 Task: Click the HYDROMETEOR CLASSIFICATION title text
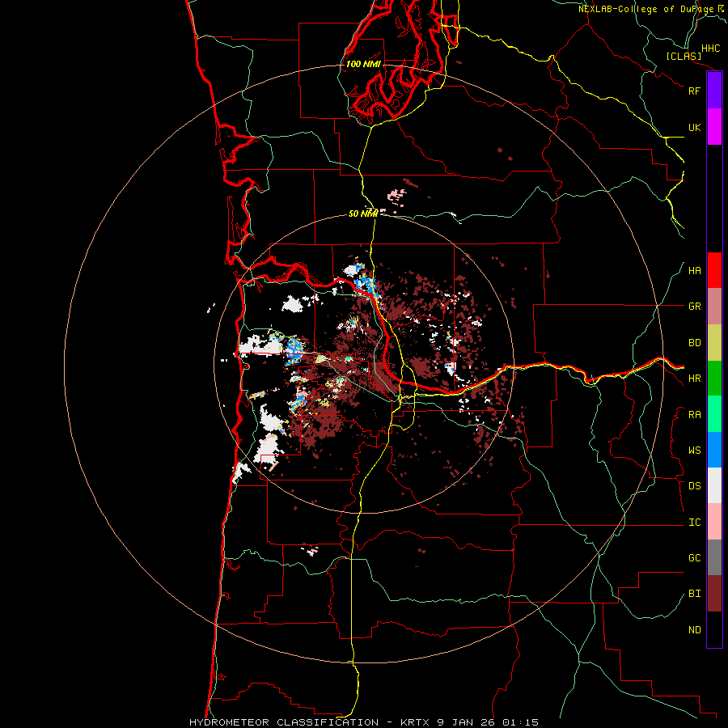[284, 722]
